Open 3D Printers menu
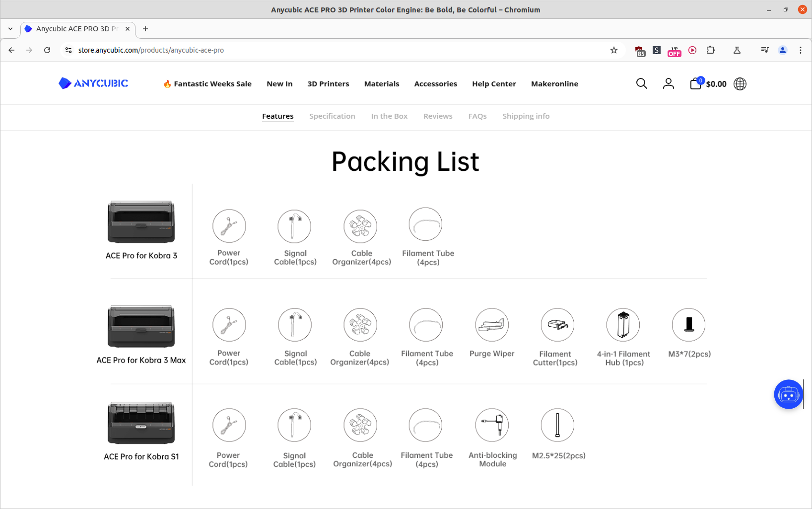 pyautogui.click(x=328, y=84)
